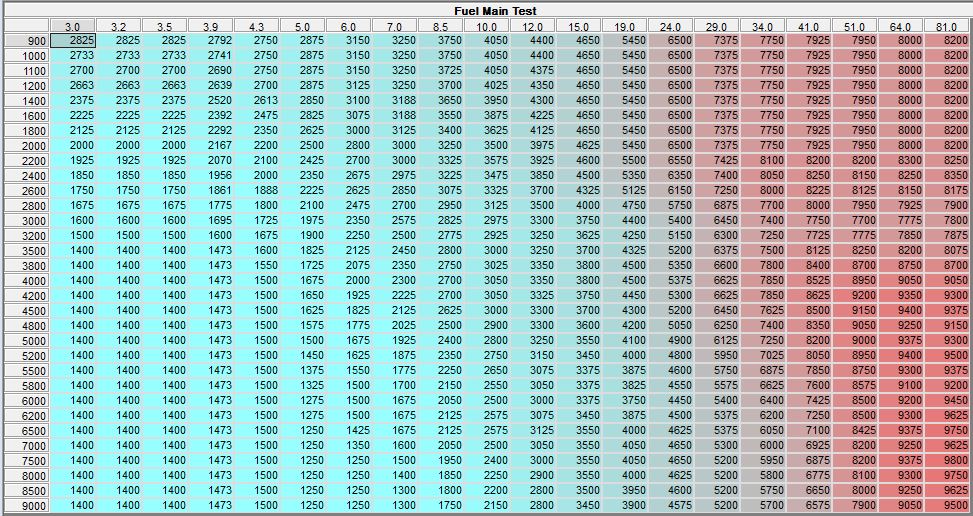The width and height of the screenshot is (973, 516).
Task: Click cell 6200 in row 6200, column 34.0
Action: click(762, 416)
